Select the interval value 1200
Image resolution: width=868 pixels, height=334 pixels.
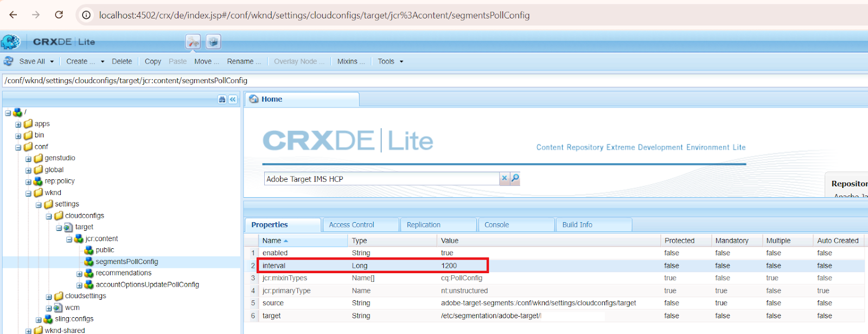[449, 266]
